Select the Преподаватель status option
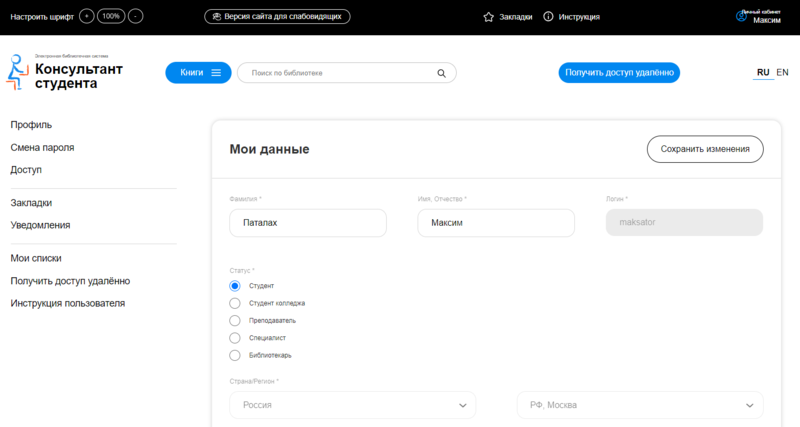Viewport: 800px width, 427px height. (x=235, y=321)
